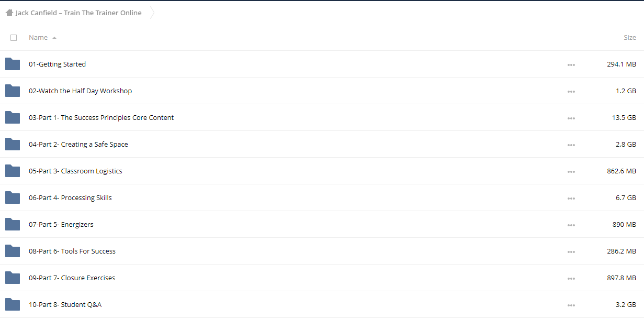Viewport: 644px width, 319px height.
Task: Open 09-Part 7- Closure Exercises
Action: [x=72, y=278]
